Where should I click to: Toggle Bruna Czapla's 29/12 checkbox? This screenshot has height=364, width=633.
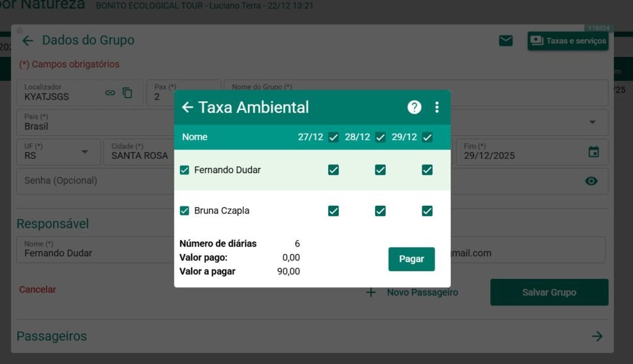pyautogui.click(x=427, y=211)
